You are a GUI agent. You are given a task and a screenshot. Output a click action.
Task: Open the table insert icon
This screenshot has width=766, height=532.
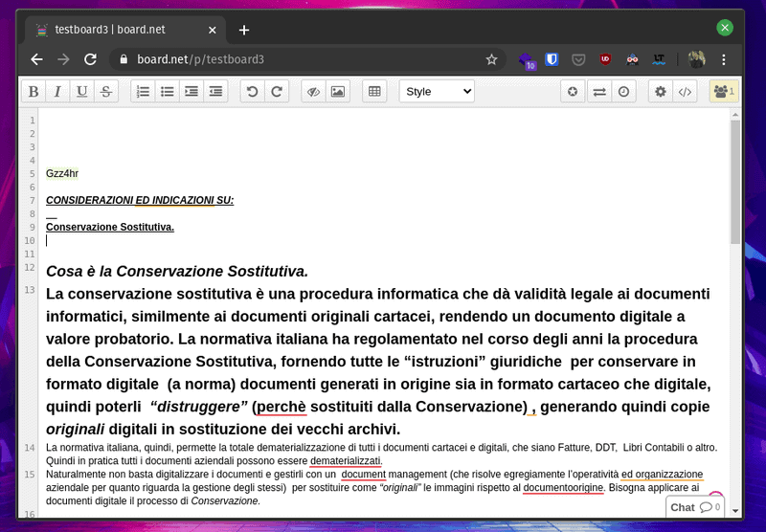(374, 92)
